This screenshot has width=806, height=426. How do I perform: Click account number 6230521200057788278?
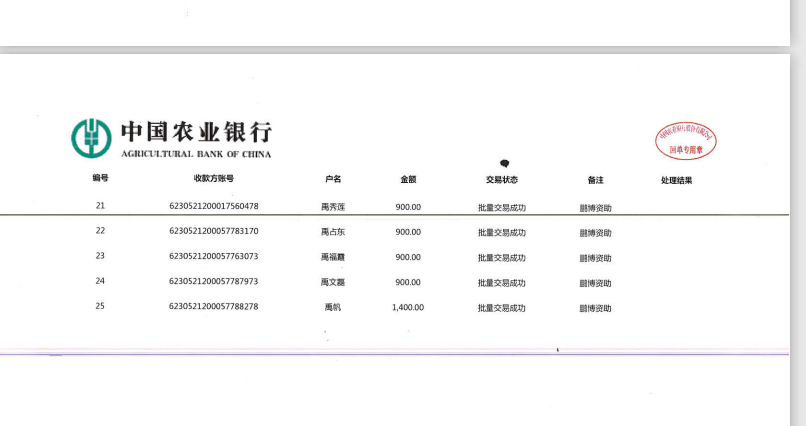point(214,306)
